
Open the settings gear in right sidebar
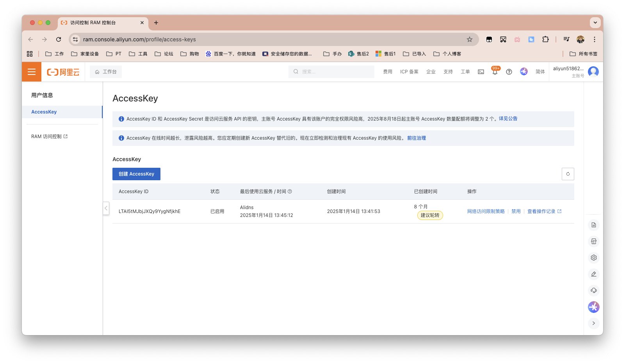593,258
